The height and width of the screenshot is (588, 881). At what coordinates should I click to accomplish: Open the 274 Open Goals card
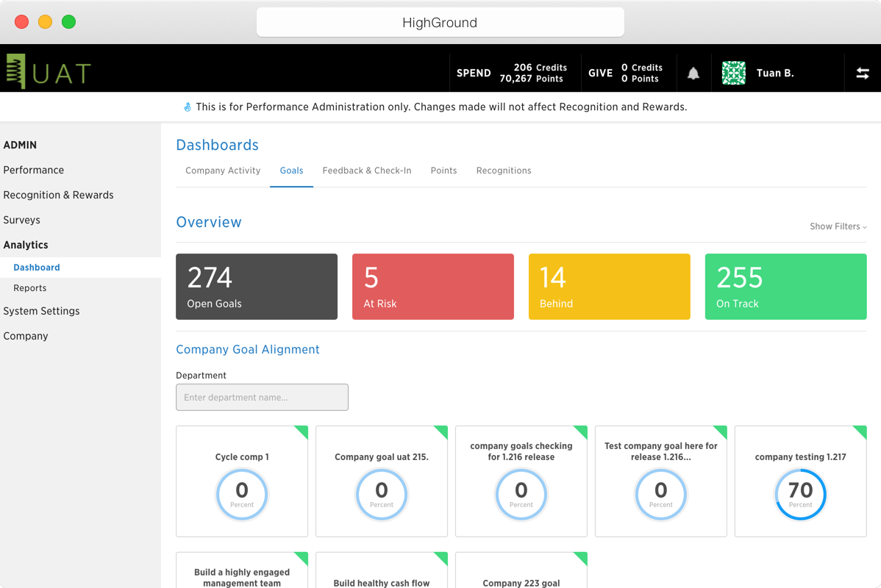(x=257, y=287)
